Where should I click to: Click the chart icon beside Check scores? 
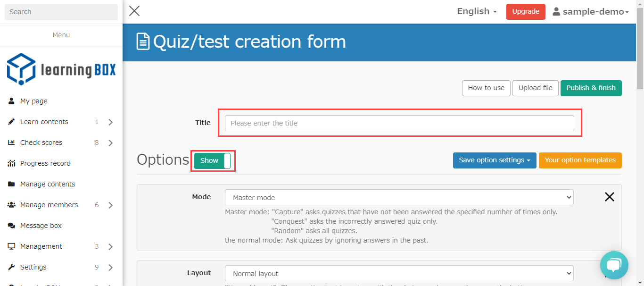[x=11, y=143]
